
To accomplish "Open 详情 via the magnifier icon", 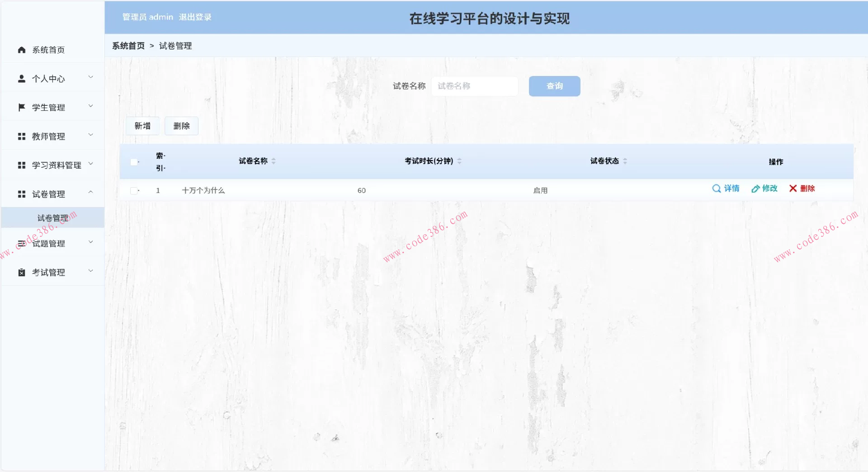I will click(716, 189).
